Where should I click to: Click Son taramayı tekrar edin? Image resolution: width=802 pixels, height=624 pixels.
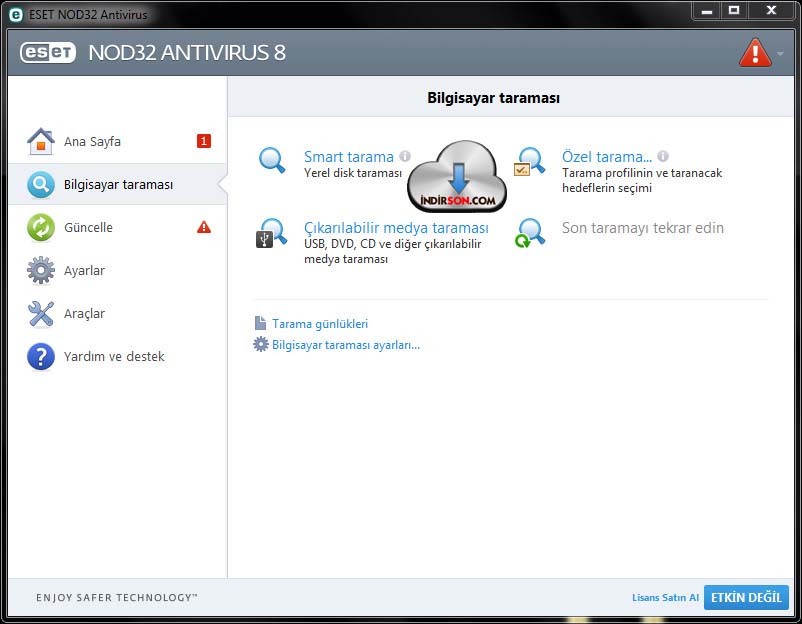click(x=643, y=228)
